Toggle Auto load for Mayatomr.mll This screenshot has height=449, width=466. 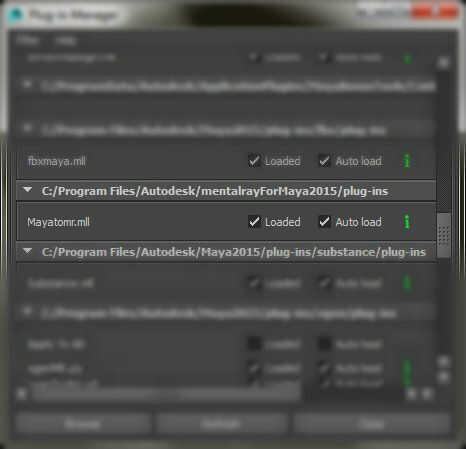[x=325, y=222]
